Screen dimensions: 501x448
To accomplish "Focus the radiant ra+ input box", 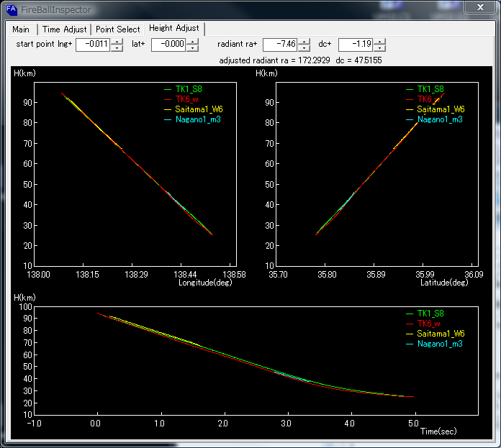I will point(280,45).
